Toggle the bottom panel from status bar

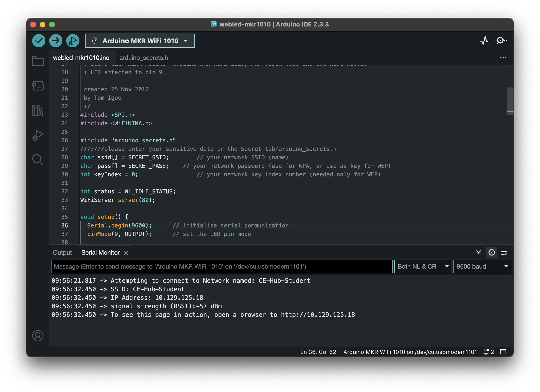tap(503, 352)
